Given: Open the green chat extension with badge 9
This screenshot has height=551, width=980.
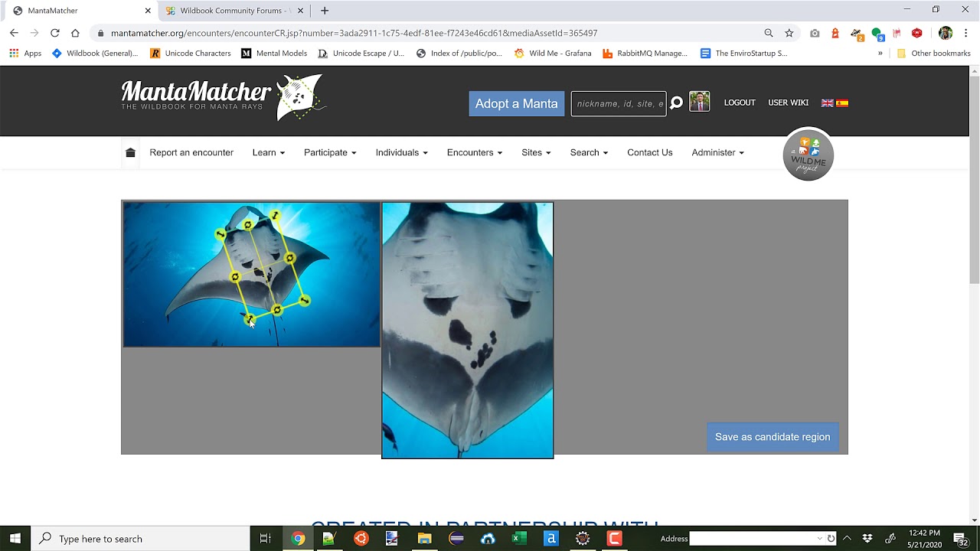Looking at the screenshot, I should [877, 34].
